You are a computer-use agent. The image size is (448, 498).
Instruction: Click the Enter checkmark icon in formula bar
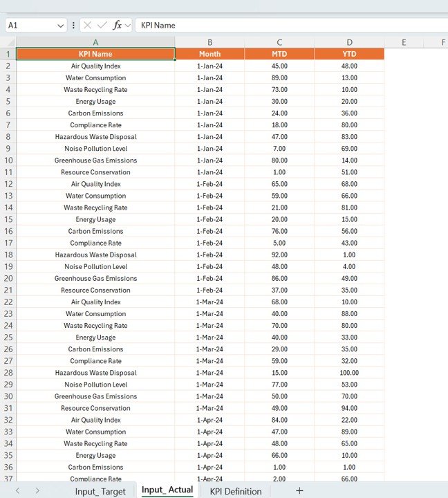(x=102, y=25)
